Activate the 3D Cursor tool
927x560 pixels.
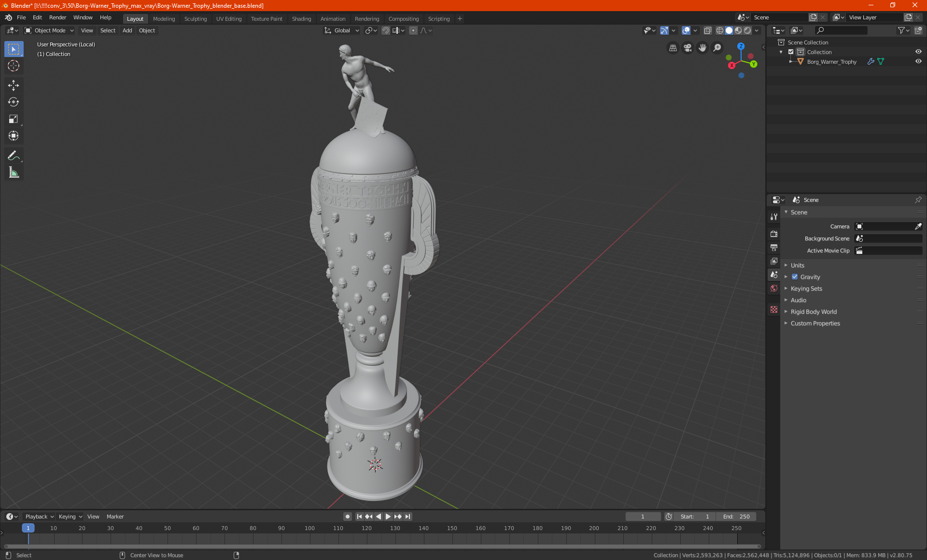14,66
